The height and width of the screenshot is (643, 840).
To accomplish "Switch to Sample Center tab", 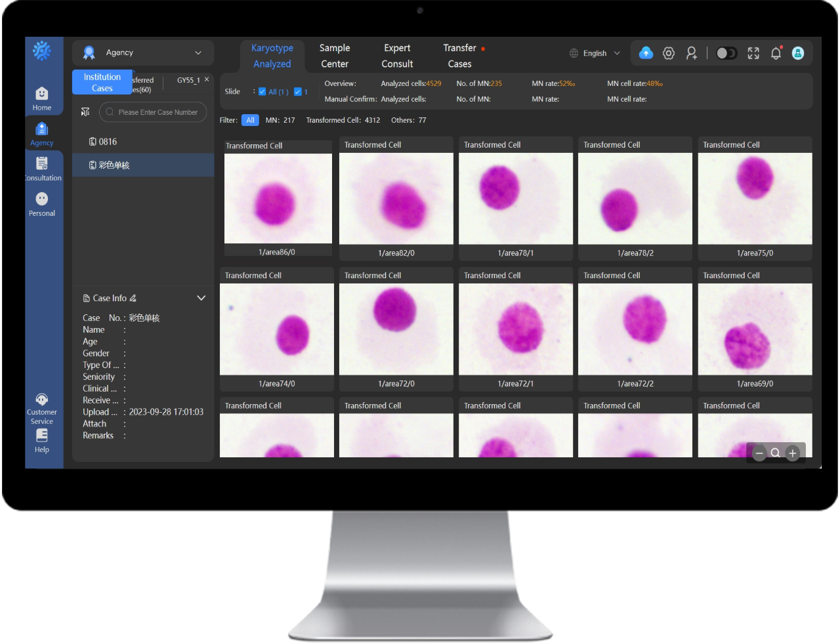I will [x=334, y=56].
